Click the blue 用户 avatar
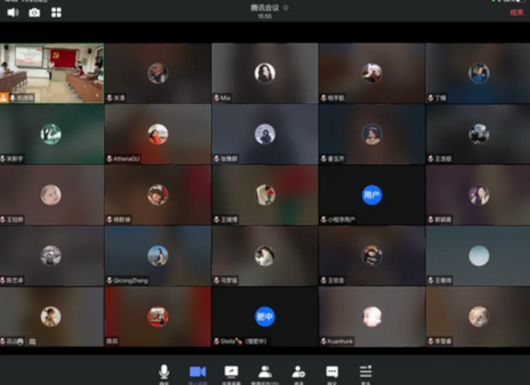Image resolution: width=530 pixels, height=385 pixels. point(372,195)
